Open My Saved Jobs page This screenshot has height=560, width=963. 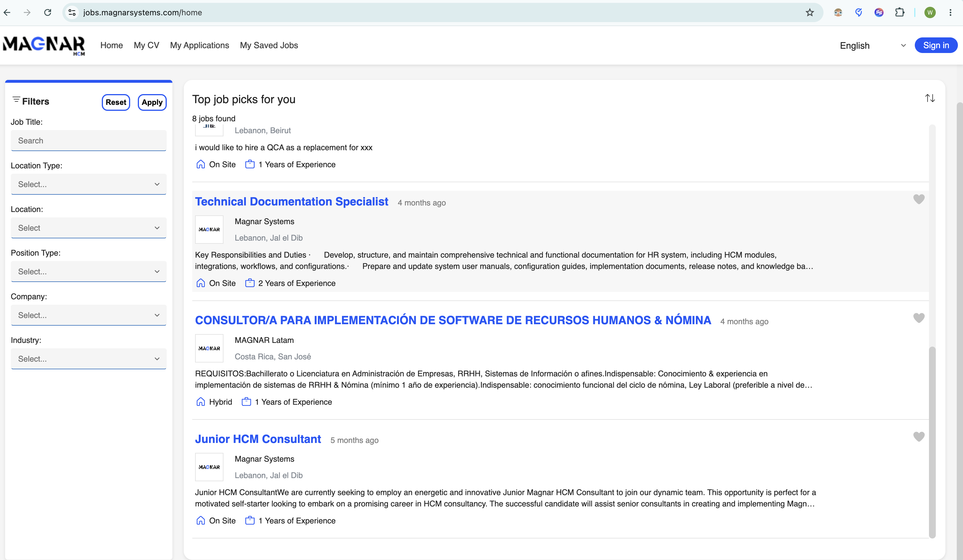(269, 45)
